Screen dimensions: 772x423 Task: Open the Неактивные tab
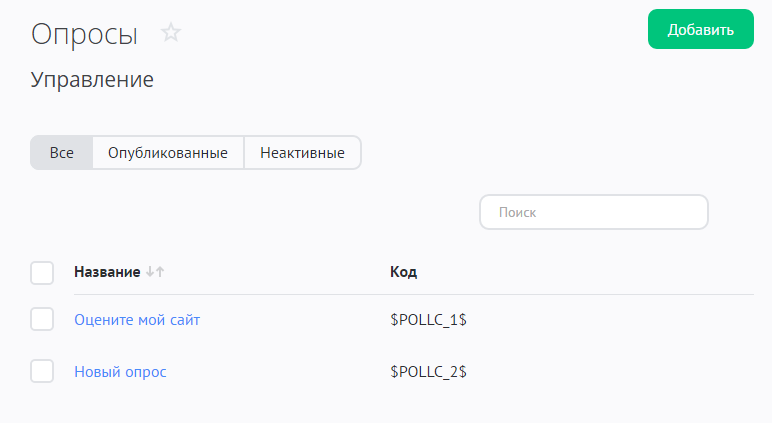[x=302, y=153]
